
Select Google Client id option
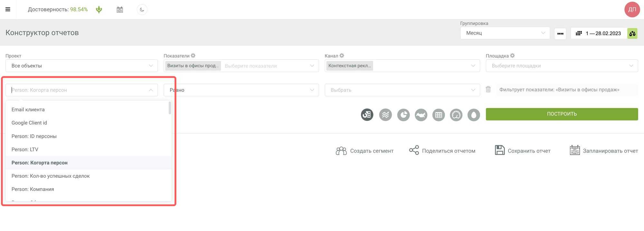[29, 123]
